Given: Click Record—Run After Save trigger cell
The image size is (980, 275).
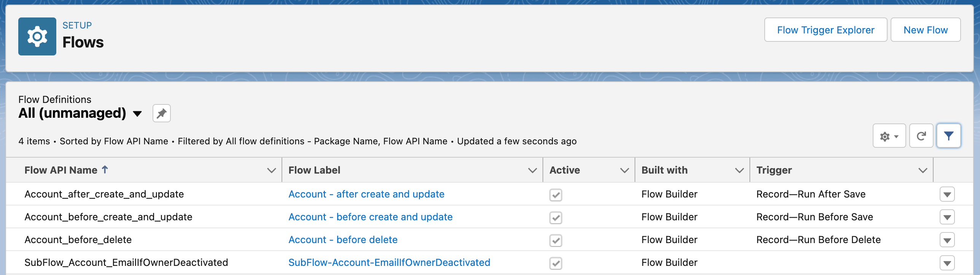Looking at the screenshot, I should click(811, 194).
